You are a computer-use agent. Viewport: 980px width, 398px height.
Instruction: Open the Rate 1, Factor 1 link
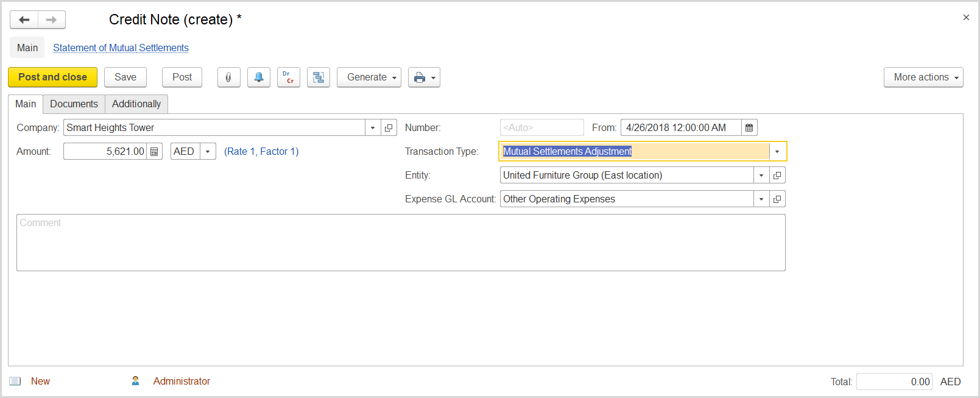[261, 151]
